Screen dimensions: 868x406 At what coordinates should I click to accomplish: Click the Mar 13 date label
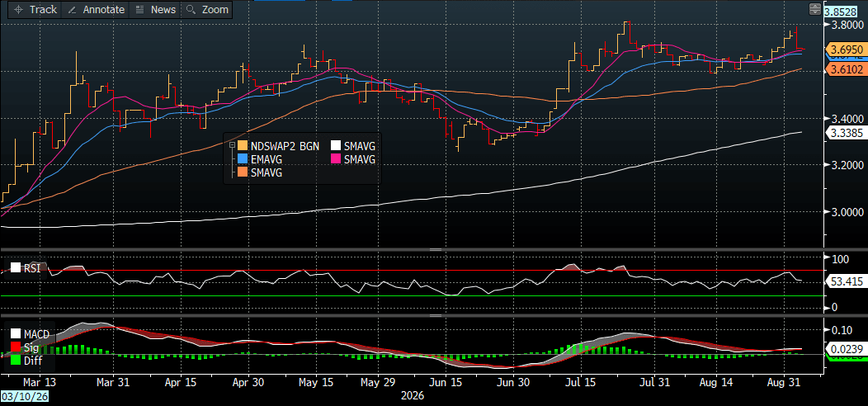point(39,382)
